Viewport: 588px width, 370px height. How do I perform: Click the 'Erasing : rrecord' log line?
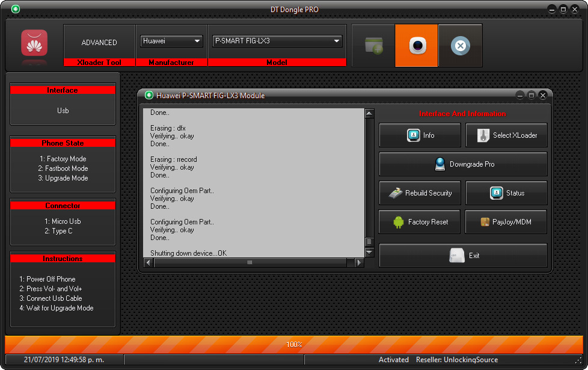point(173,159)
